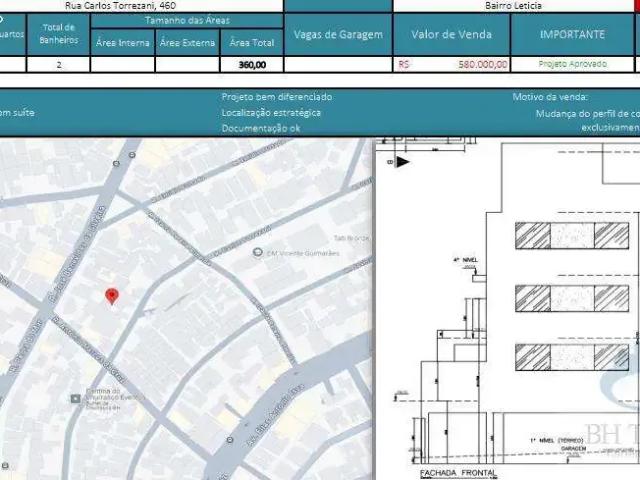The height and width of the screenshot is (480, 640).
Task: Click the 'Área Total' column header
Action: [x=251, y=42]
